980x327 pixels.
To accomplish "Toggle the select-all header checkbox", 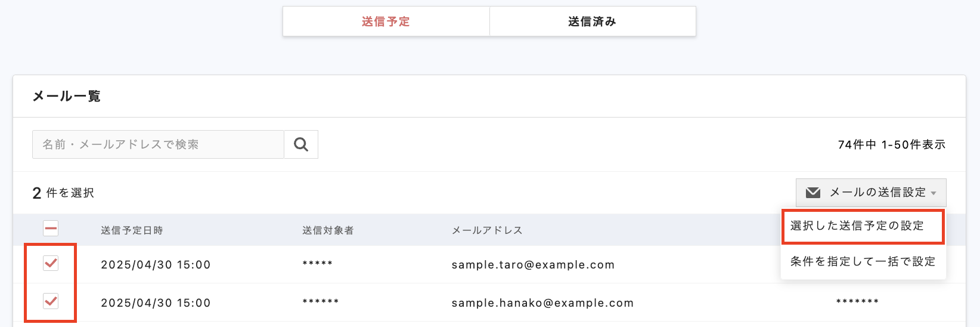I will pyautogui.click(x=51, y=229).
